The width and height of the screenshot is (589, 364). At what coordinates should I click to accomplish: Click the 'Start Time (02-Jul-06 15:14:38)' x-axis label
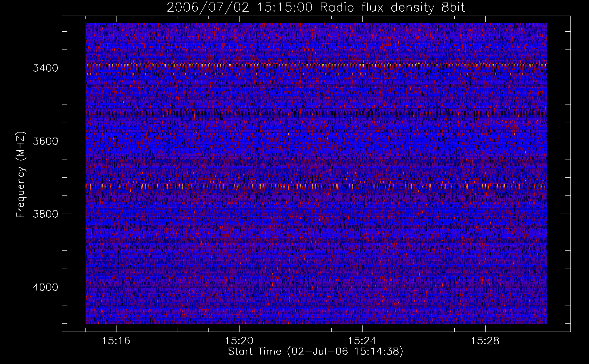[x=316, y=352]
